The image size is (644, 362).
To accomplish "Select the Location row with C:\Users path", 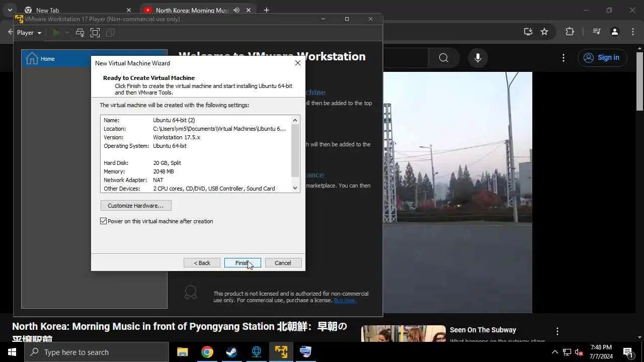I will pos(196,129).
